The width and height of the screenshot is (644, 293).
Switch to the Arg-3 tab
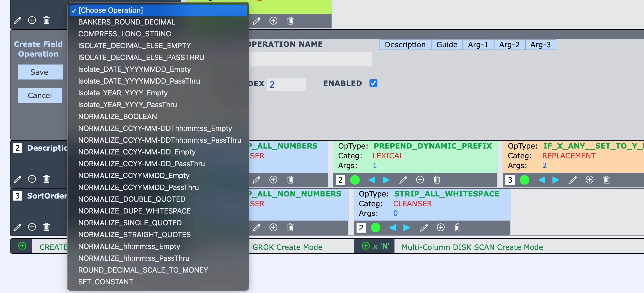[541, 45]
